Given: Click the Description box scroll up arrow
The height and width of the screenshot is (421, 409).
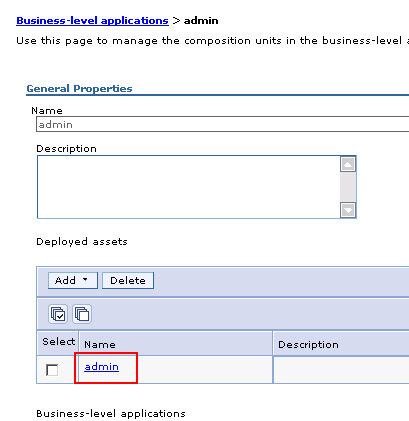Looking at the screenshot, I should [x=348, y=164].
